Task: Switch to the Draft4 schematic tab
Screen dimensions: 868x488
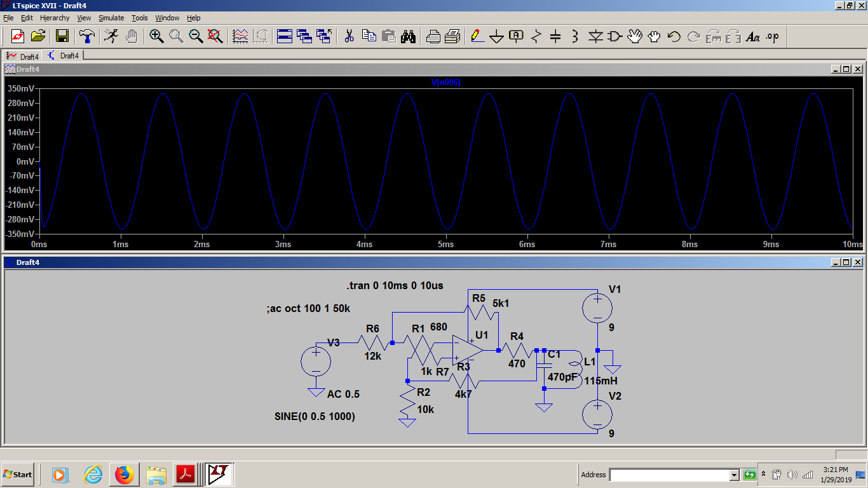Action: (x=63, y=55)
